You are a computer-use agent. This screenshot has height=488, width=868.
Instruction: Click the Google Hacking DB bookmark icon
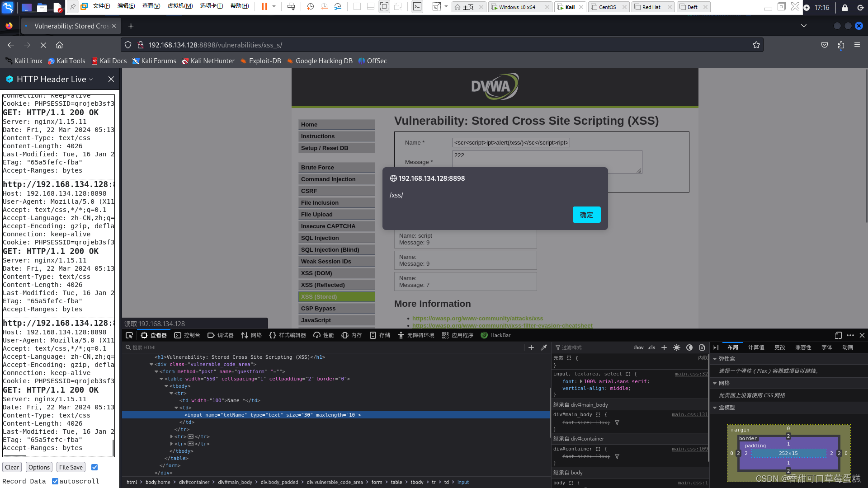pos(290,61)
